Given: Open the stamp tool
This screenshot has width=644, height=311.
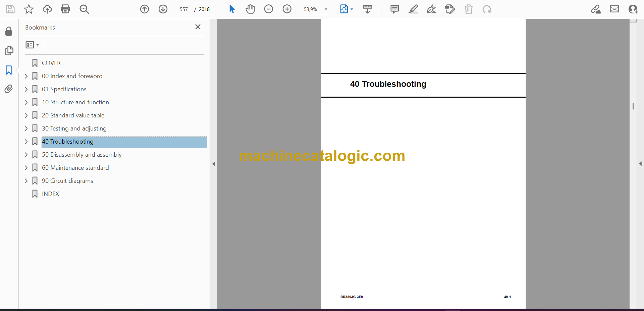Looking at the screenshot, I should coord(450,9).
